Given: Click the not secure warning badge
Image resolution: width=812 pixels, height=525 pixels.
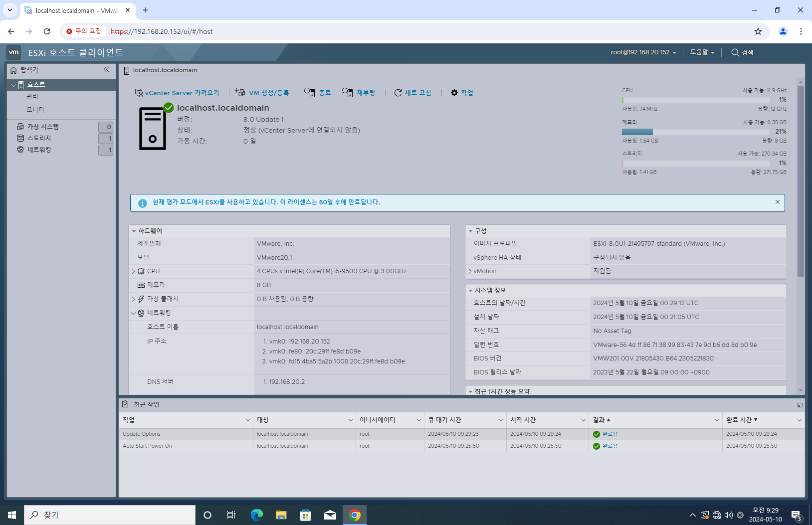Looking at the screenshot, I should [x=84, y=31].
